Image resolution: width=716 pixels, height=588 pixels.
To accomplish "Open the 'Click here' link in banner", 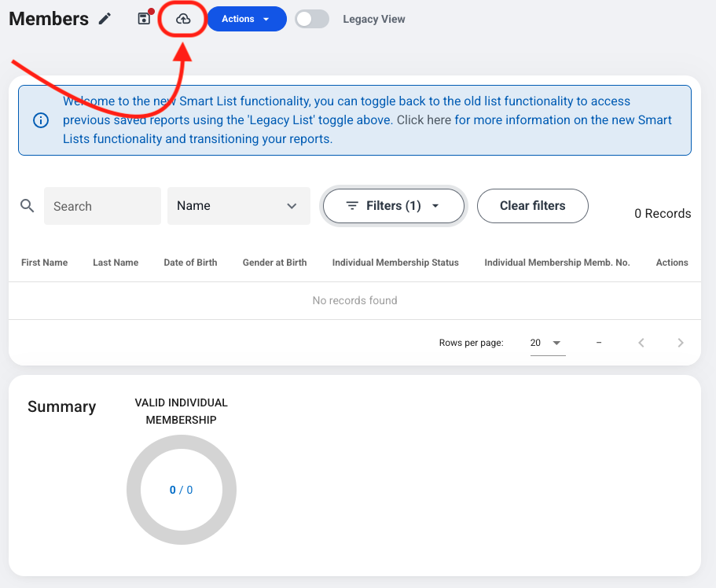I will 424,119.
